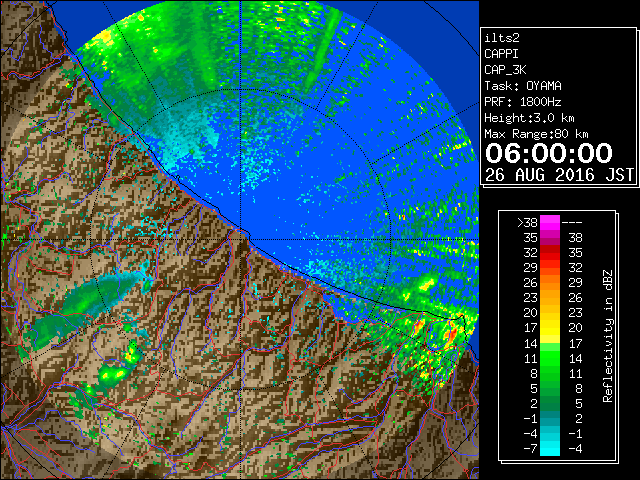Screen dimensions: 640x480
Task: Click the red 32 dBZ legend color
Action: [x=550, y=253]
